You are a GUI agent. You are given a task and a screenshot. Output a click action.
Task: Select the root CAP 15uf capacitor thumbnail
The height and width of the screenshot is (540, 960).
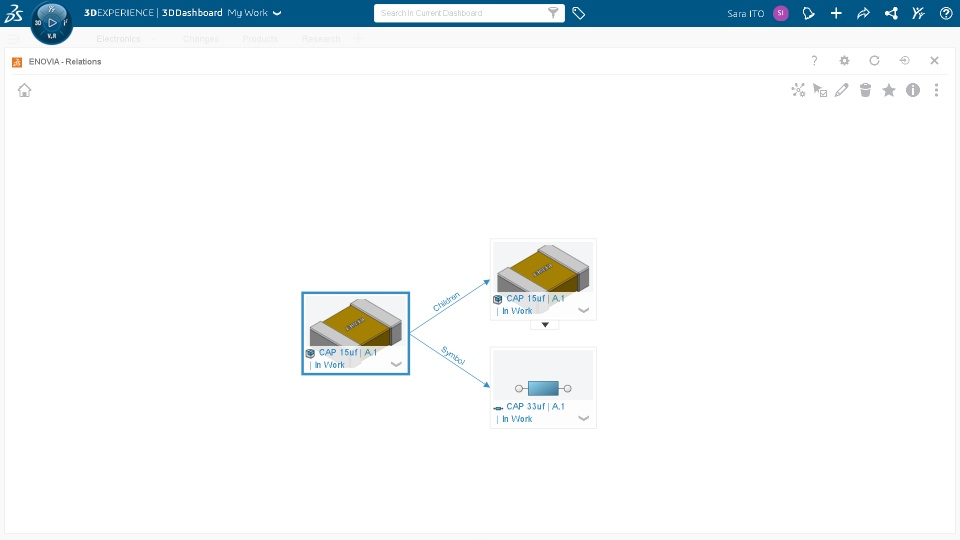pyautogui.click(x=356, y=322)
